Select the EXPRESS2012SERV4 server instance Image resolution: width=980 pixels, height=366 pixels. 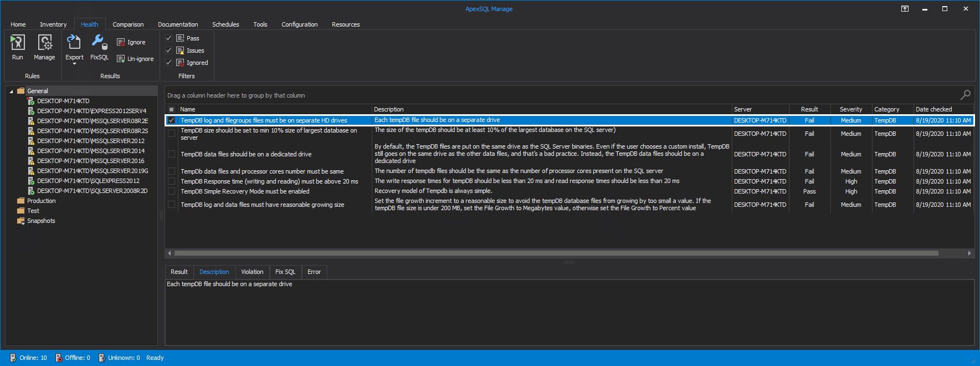[x=91, y=111]
